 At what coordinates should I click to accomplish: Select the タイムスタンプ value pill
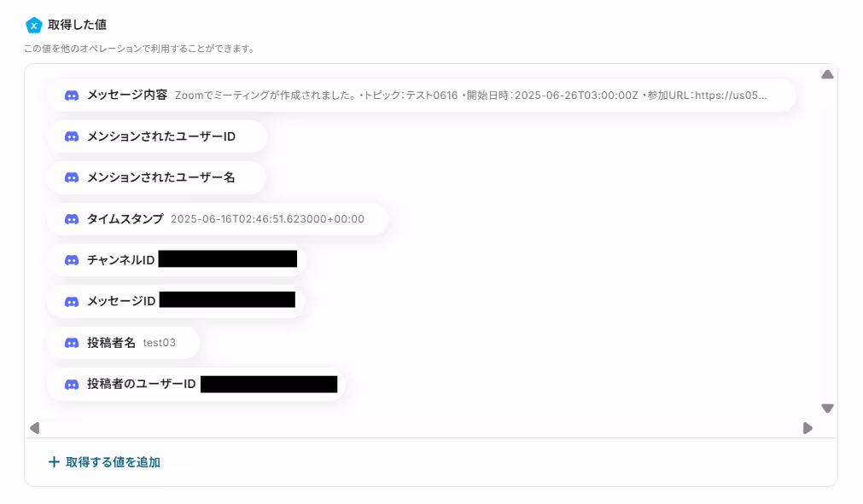pos(218,219)
